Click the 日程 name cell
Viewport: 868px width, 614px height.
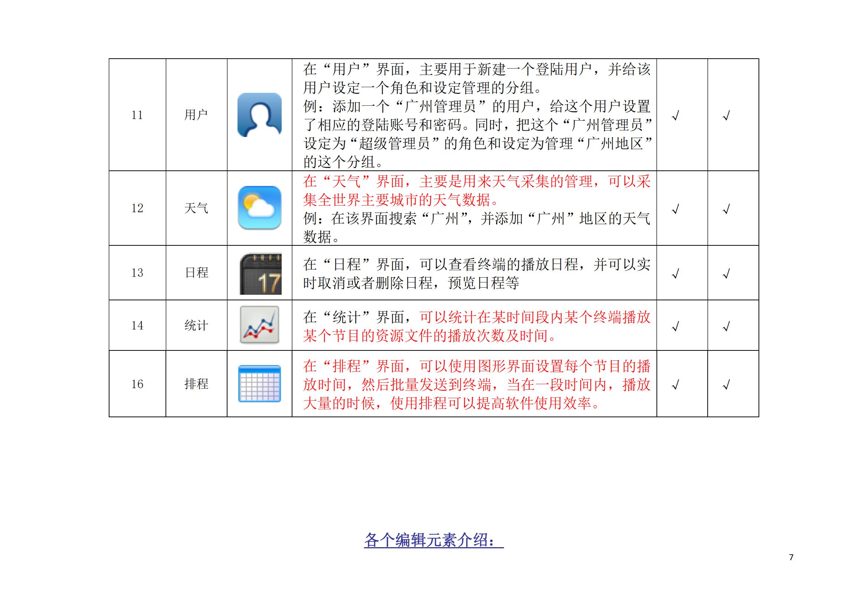point(197,272)
